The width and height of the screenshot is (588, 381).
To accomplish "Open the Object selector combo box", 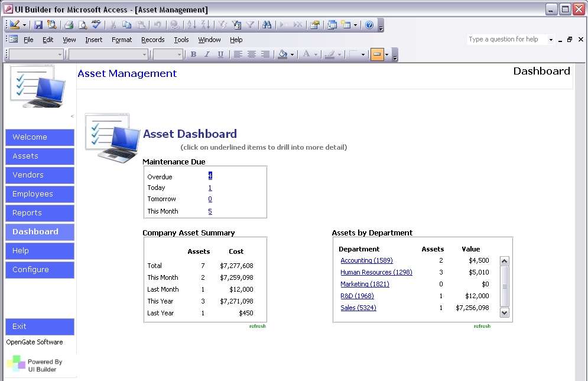I will 36,55.
